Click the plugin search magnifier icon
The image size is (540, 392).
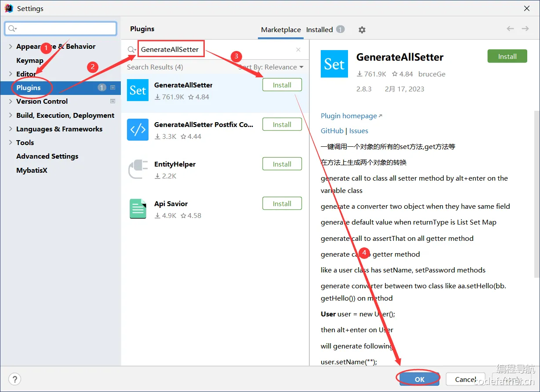coord(131,50)
